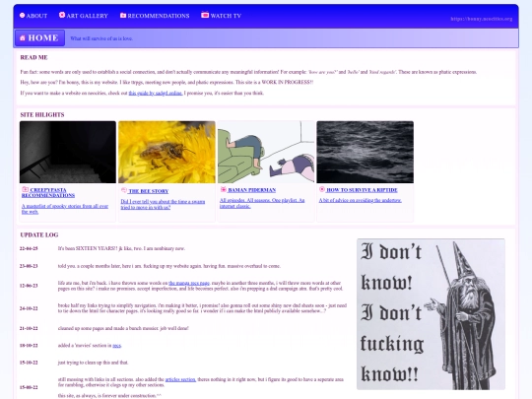Click the masterlist of spooky stories description
The image size is (532, 399).
point(65,209)
